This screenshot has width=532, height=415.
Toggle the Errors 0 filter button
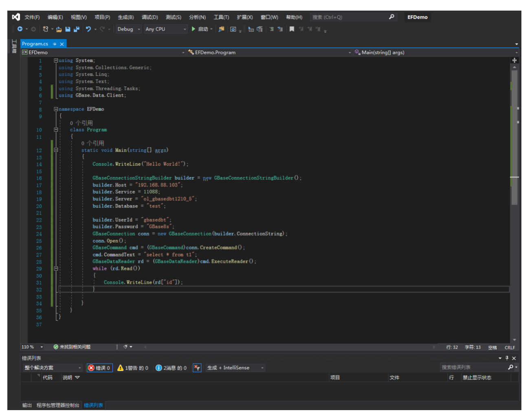click(99, 368)
